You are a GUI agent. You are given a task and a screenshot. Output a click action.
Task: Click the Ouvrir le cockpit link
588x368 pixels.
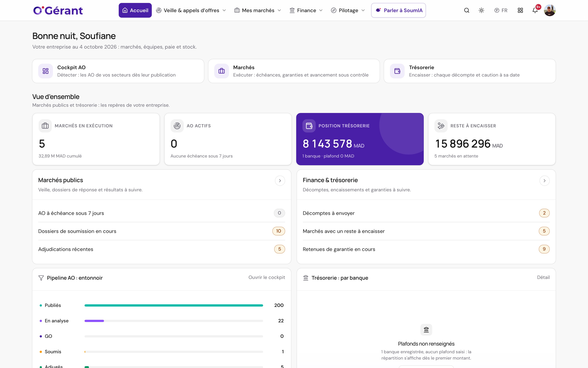tap(267, 277)
